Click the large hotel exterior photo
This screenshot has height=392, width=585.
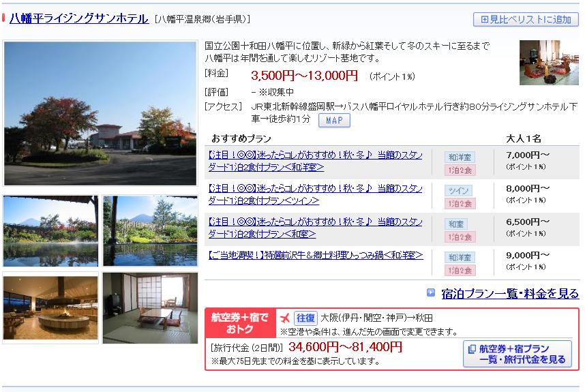click(100, 113)
